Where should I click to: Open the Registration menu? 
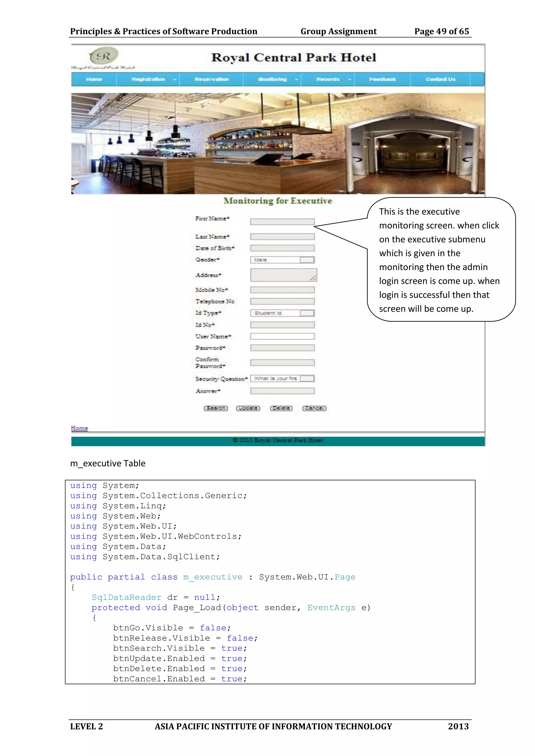pos(148,79)
